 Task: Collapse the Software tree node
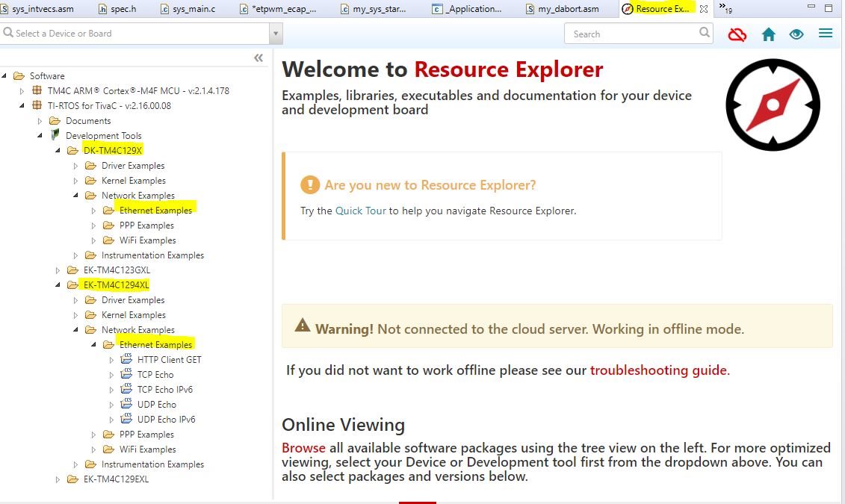pos(4,75)
